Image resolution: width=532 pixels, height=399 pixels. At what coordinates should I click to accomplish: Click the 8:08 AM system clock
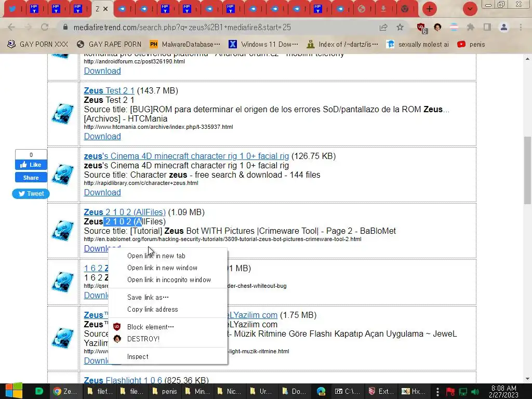tap(504, 391)
